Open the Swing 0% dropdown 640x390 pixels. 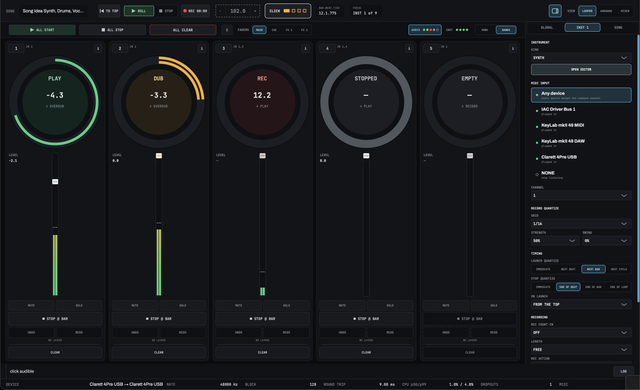[x=607, y=241]
